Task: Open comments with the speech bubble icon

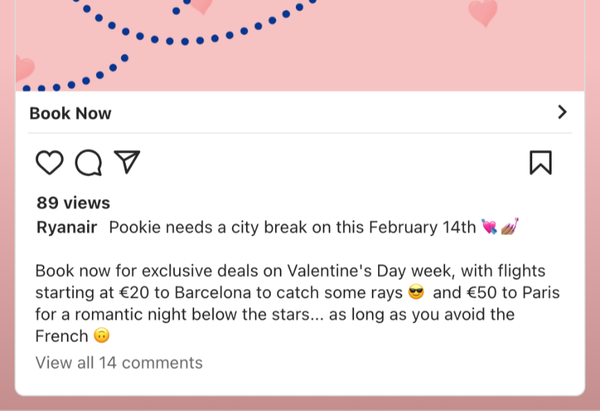Action: point(88,162)
